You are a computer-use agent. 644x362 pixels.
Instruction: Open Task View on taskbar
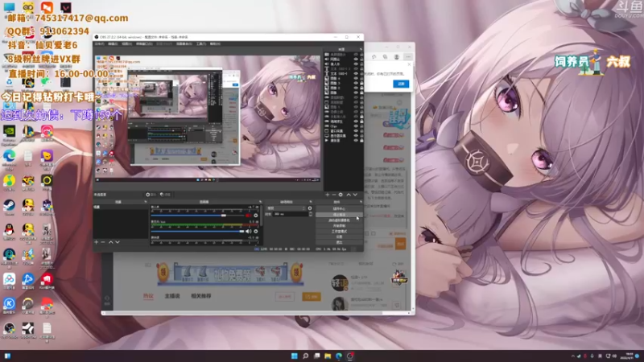[316, 356]
